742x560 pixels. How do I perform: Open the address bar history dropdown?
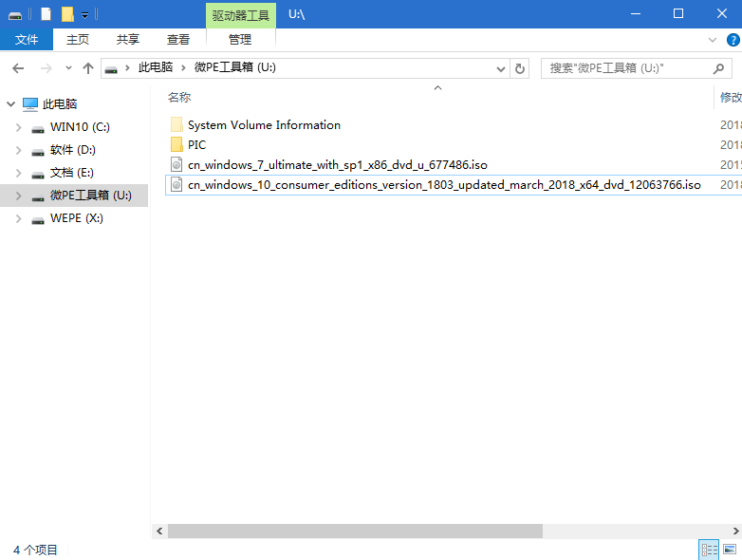pyautogui.click(x=501, y=69)
